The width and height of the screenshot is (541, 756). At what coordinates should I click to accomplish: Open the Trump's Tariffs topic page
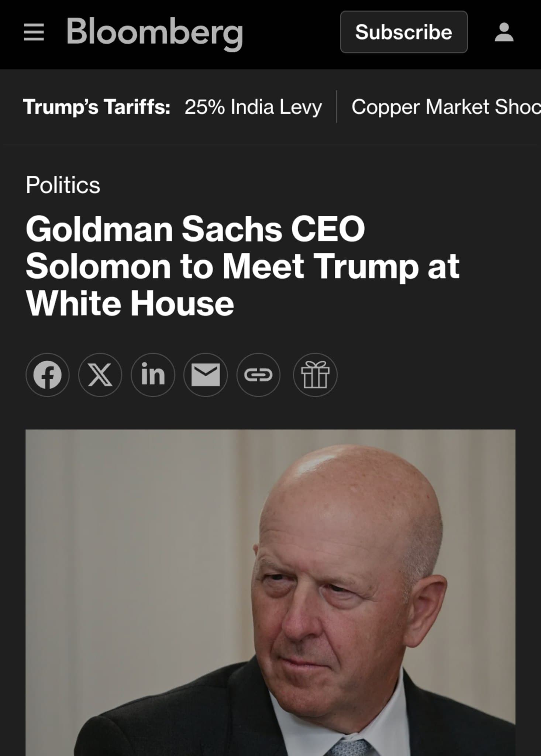coord(97,107)
